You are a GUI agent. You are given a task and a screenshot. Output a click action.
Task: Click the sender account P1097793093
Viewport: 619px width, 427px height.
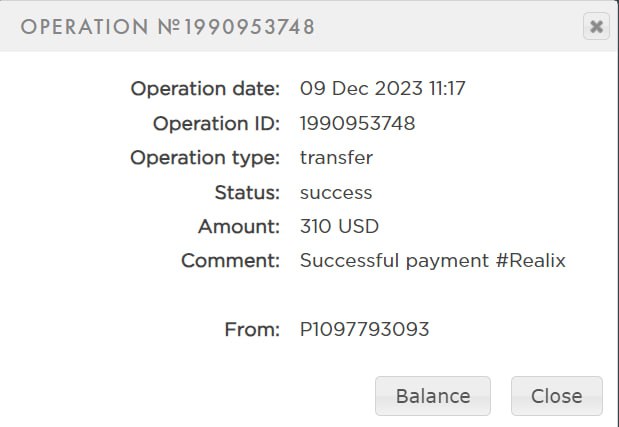tap(364, 328)
